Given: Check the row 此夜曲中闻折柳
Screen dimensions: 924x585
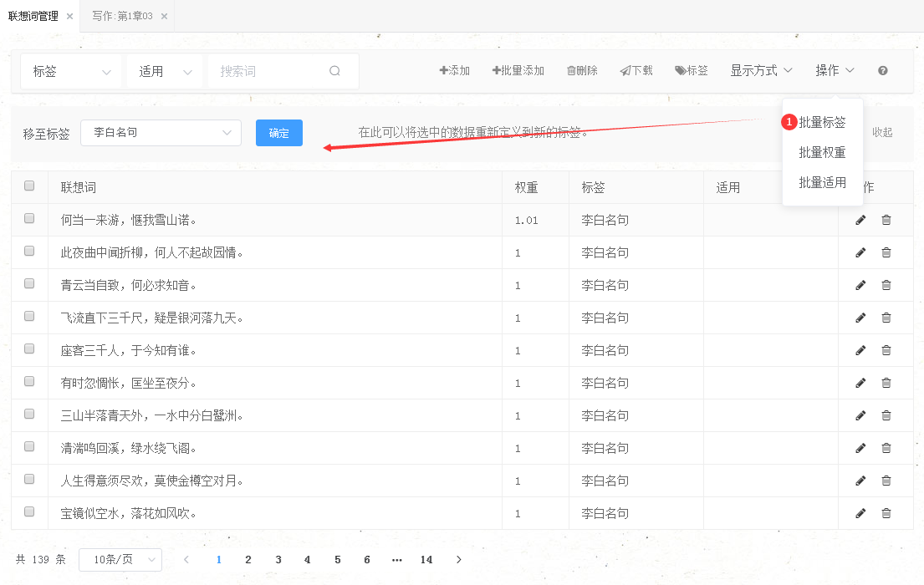Looking at the screenshot, I should click(29, 251).
